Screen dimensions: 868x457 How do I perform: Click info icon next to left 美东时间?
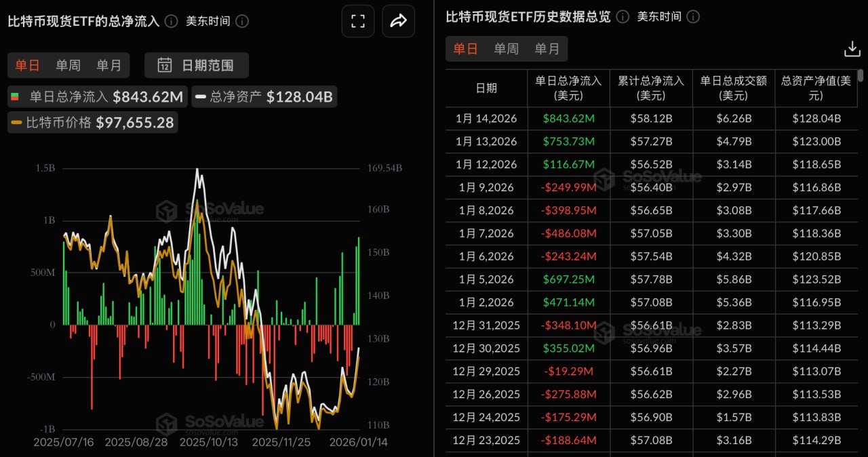coord(242,21)
